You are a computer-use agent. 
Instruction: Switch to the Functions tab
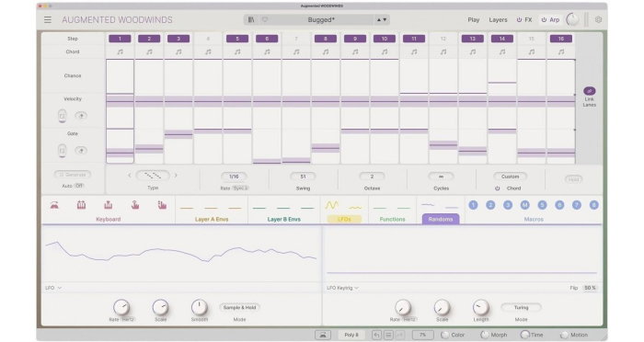coord(392,219)
